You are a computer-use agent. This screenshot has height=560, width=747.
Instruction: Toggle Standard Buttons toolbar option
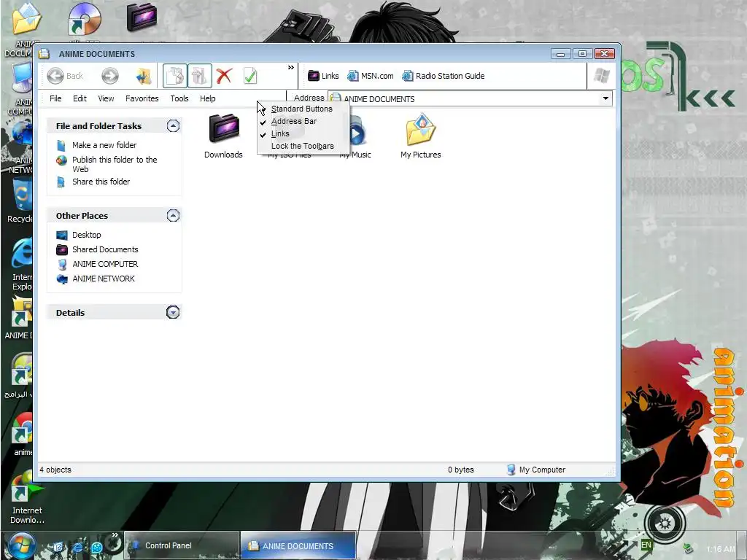click(x=303, y=109)
